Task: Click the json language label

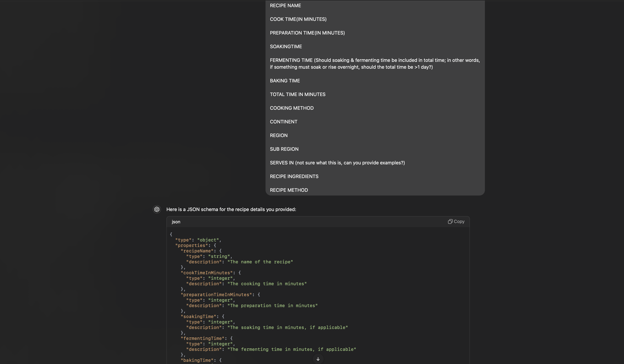Action: tap(176, 222)
